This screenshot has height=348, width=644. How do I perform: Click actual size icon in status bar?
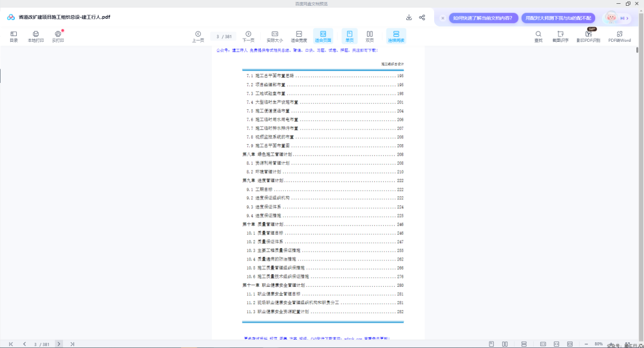(x=543, y=344)
